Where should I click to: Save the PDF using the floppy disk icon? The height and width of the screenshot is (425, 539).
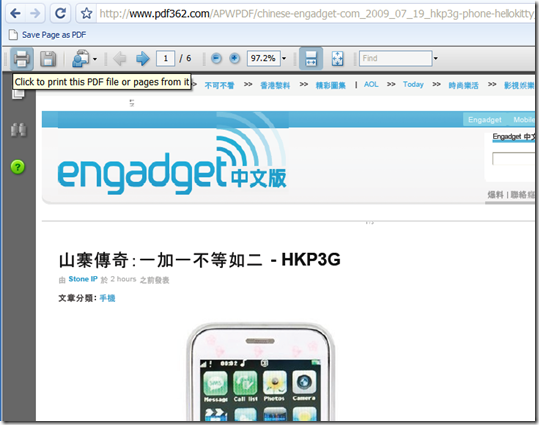click(x=48, y=59)
